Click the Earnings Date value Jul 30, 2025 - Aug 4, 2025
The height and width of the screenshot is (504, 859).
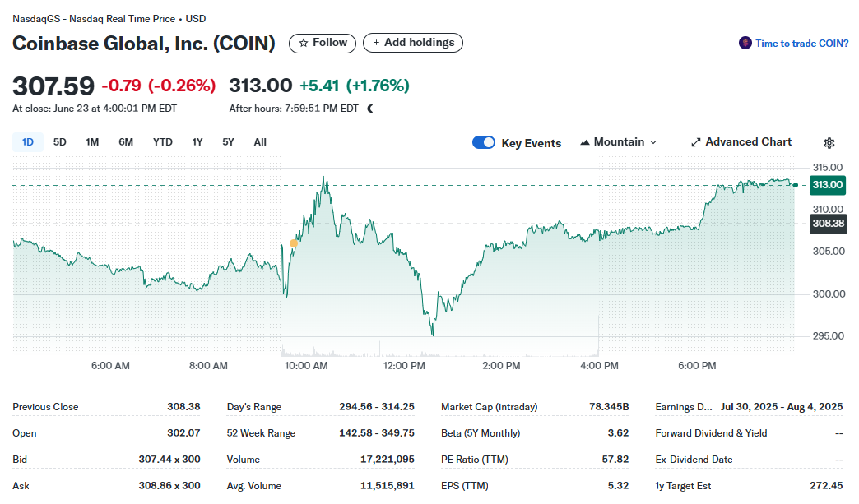point(782,407)
